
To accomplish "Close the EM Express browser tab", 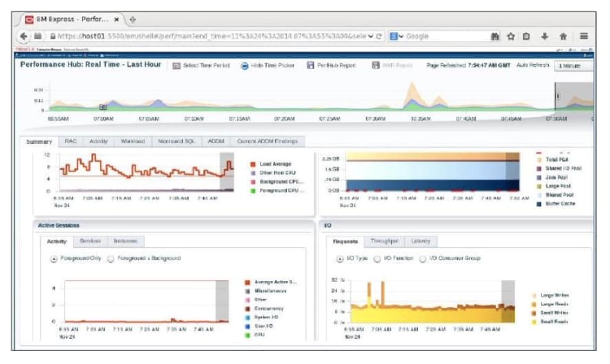I will 116,19.
